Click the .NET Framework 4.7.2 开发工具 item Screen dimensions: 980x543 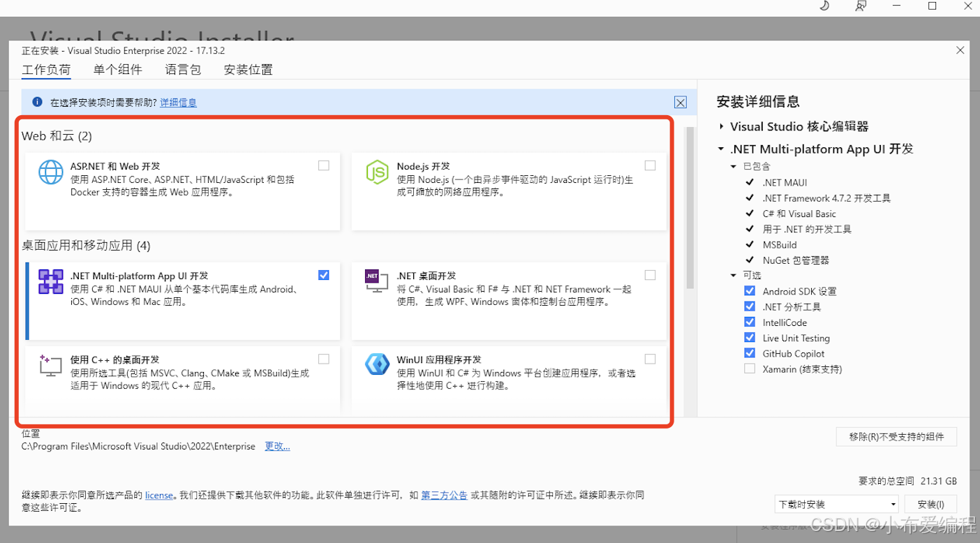click(826, 198)
